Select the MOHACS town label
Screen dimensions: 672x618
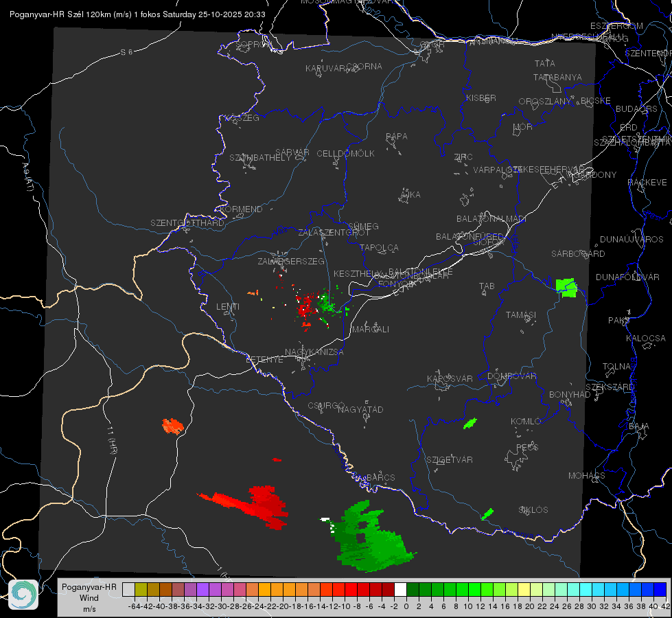tap(587, 476)
